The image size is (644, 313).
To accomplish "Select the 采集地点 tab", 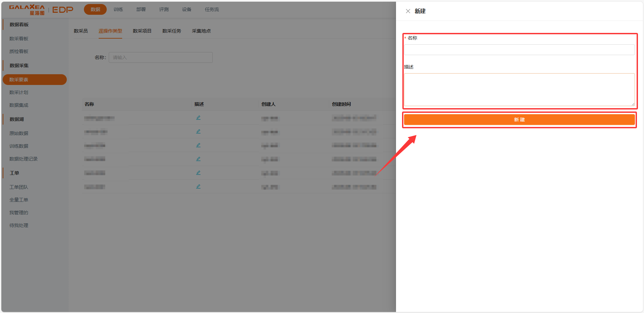I will (201, 31).
